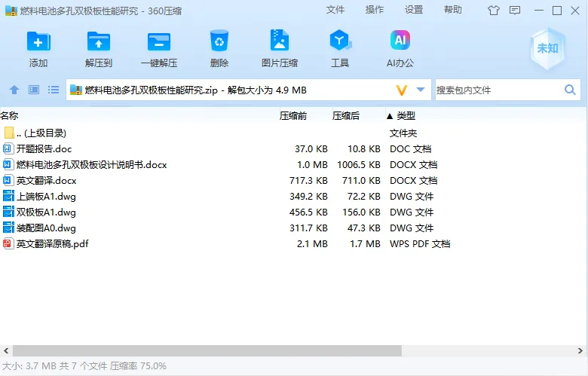Open the 工具 tools icon
Image resolution: width=588 pixels, height=376 pixels.
point(340,40)
